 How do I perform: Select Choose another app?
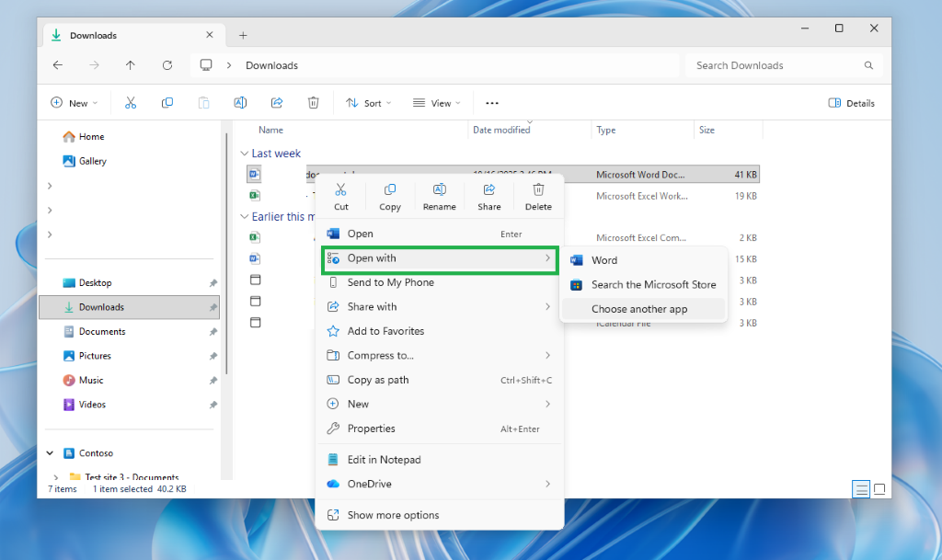click(643, 309)
